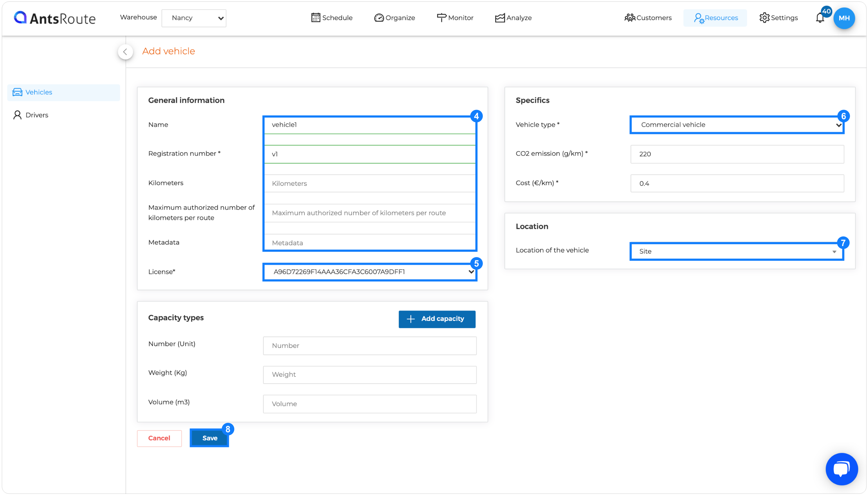
Task: Click the Monitor signpost icon
Action: 441,18
